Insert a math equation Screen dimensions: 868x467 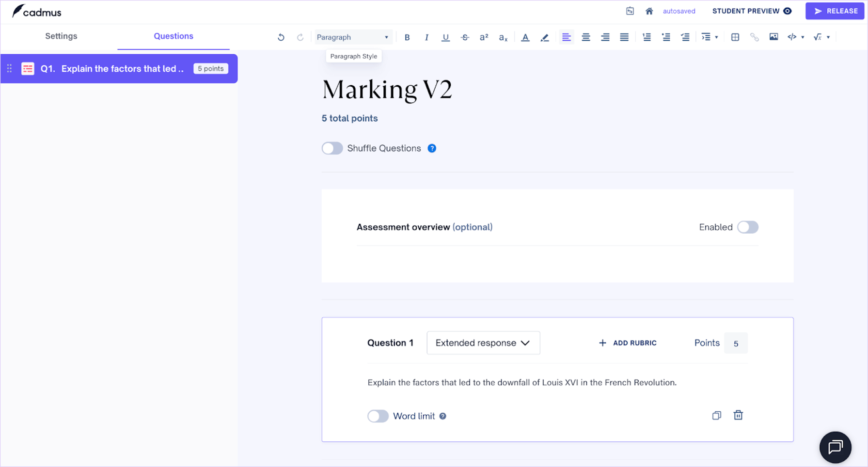point(819,36)
